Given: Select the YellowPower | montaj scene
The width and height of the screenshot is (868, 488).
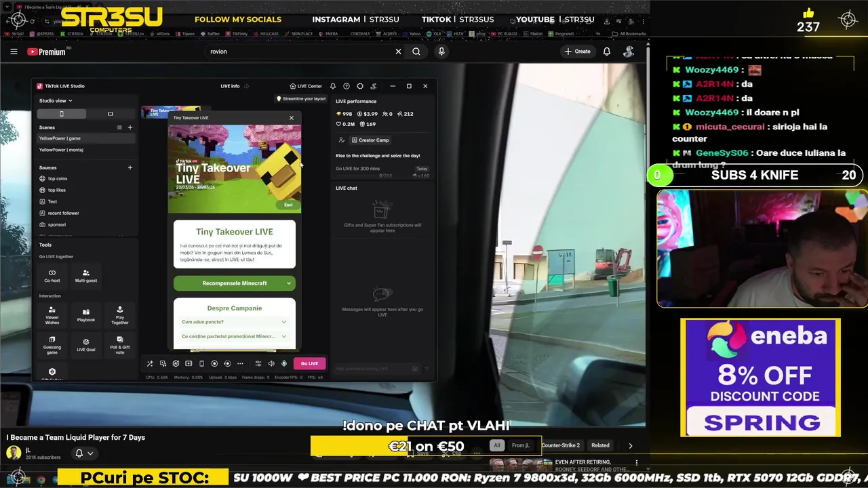Looking at the screenshot, I should pyautogui.click(x=85, y=150).
